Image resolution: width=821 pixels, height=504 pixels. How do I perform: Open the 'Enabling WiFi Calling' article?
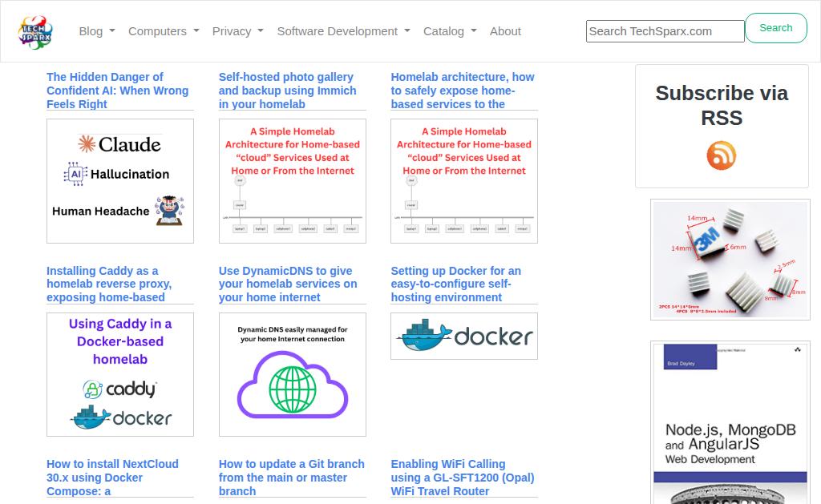click(x=463, y=478)
